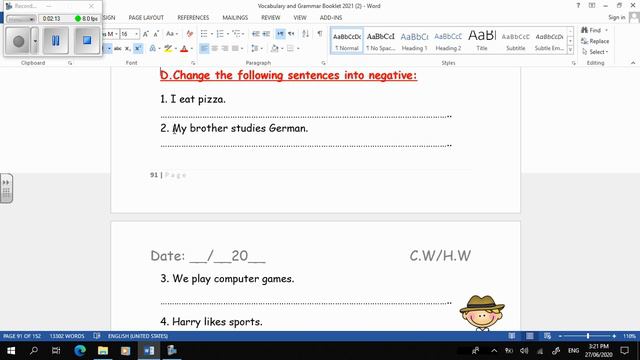
Task: Open the multilevel list menu
Action: [x=238, y=34]
